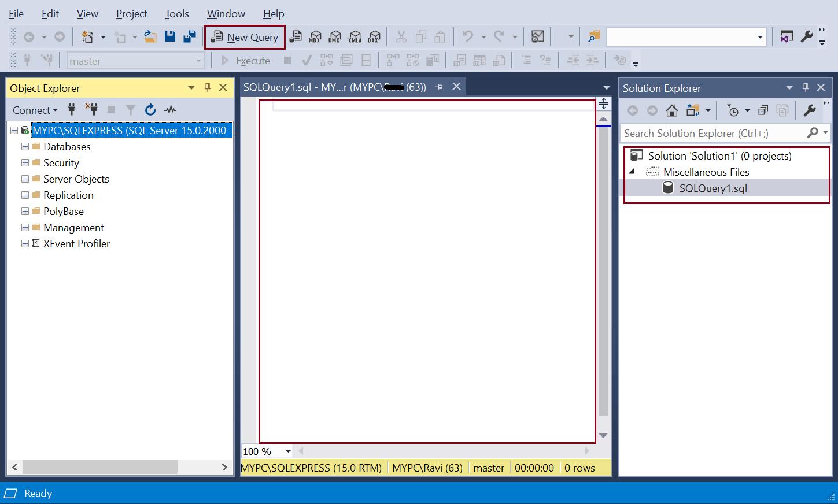Open the 100% zoom level selector
838x504 pixels.
pos(287,451)
